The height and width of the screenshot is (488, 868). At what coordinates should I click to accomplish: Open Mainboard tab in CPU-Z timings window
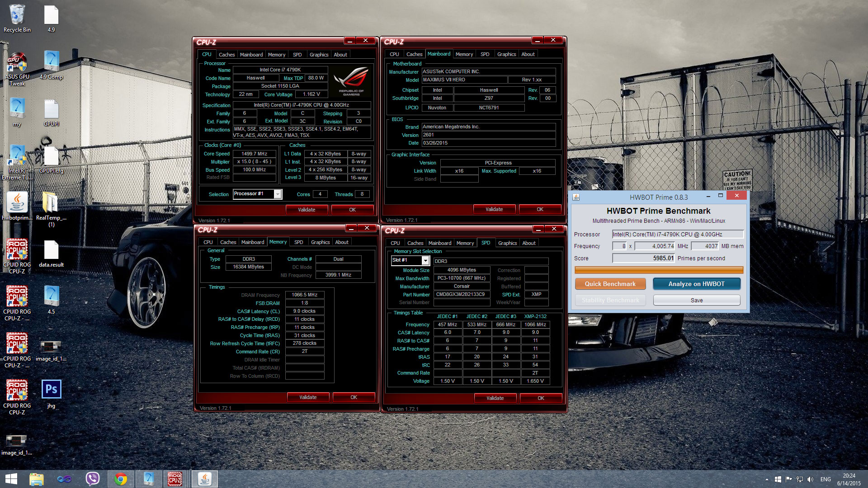coord(253,242)
